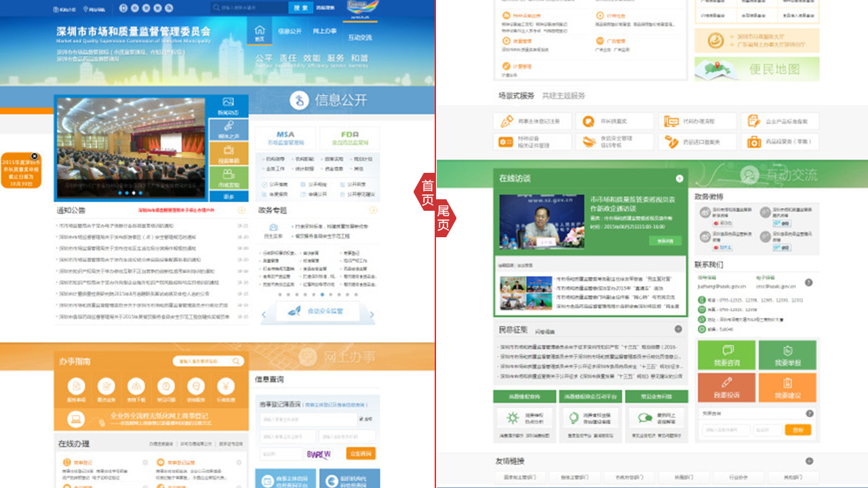Click the orange query button beside the captcha
868x488 pixels.
point(361,453)
